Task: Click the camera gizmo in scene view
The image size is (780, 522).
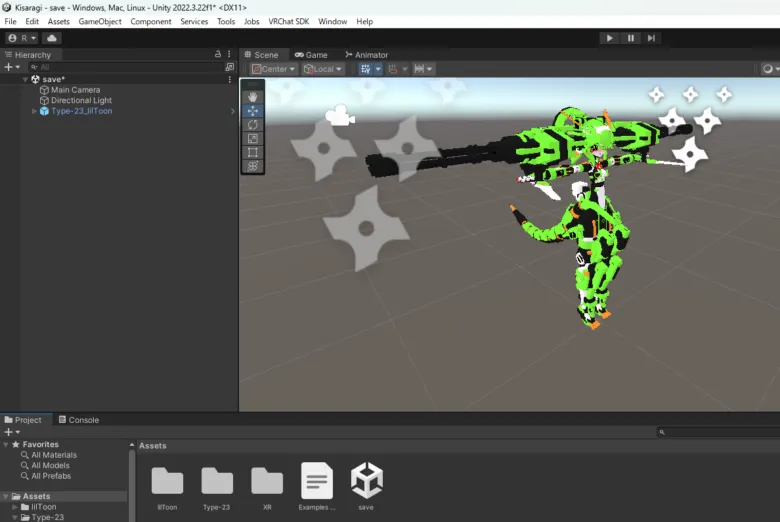Action: [340, 116]
